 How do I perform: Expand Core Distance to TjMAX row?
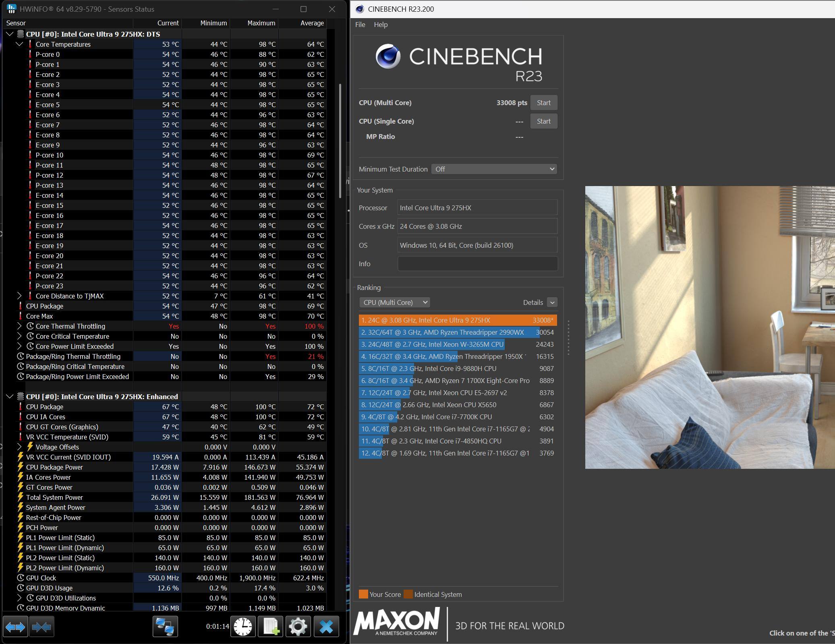tap(19, 296)
